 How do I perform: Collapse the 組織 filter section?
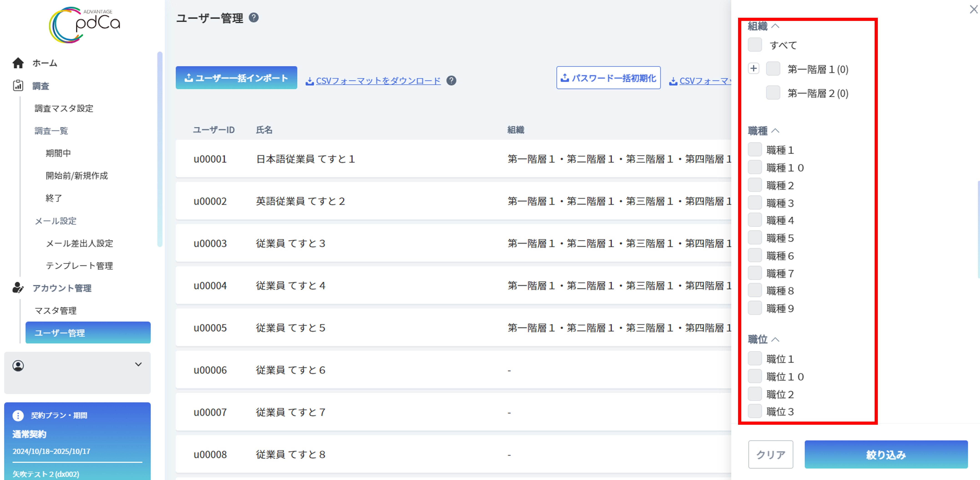pos(775,26)
